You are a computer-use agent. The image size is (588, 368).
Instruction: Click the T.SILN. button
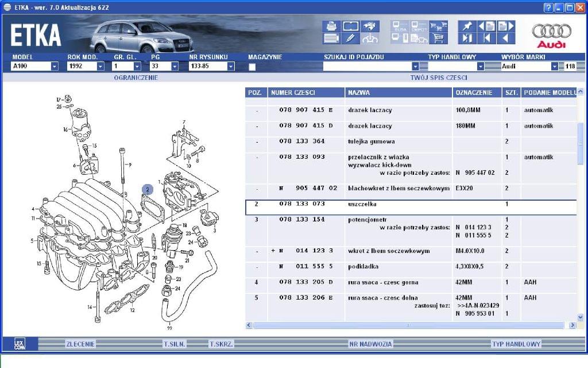pyautogui.click(x=173, y=344)
